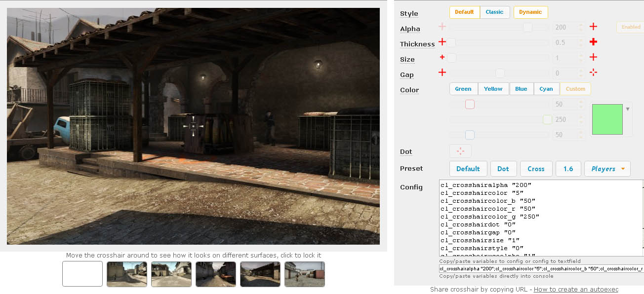Choose the Blue crosshair color
Image resolution: width=644 pixels, height=294 pixels.
(521, 89)
